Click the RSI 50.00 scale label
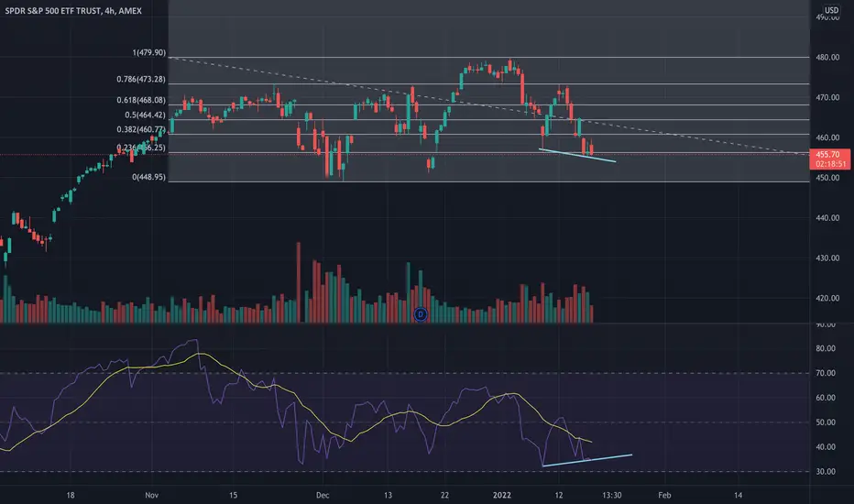The width and height of the screenshot is (854, 504). click(x=826, y=422)
